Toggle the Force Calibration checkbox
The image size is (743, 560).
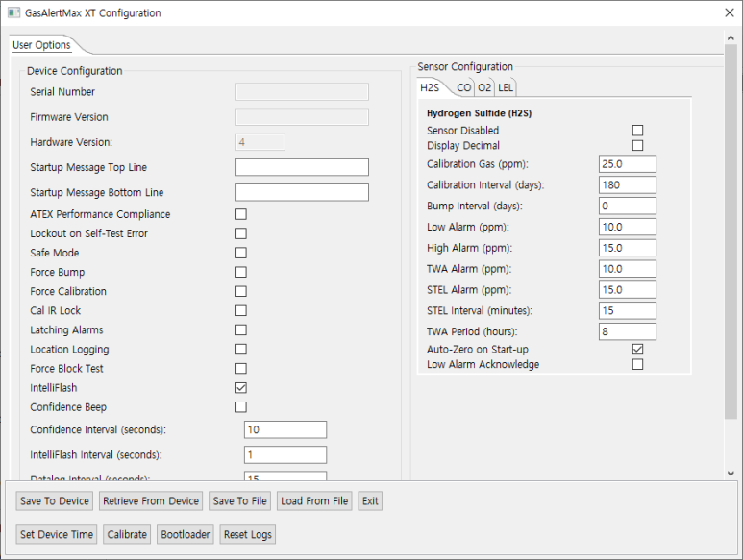(x=241, y=291)
